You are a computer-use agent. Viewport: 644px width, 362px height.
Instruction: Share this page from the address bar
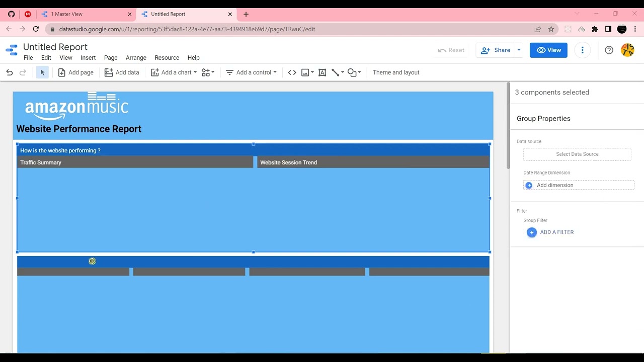538,29
